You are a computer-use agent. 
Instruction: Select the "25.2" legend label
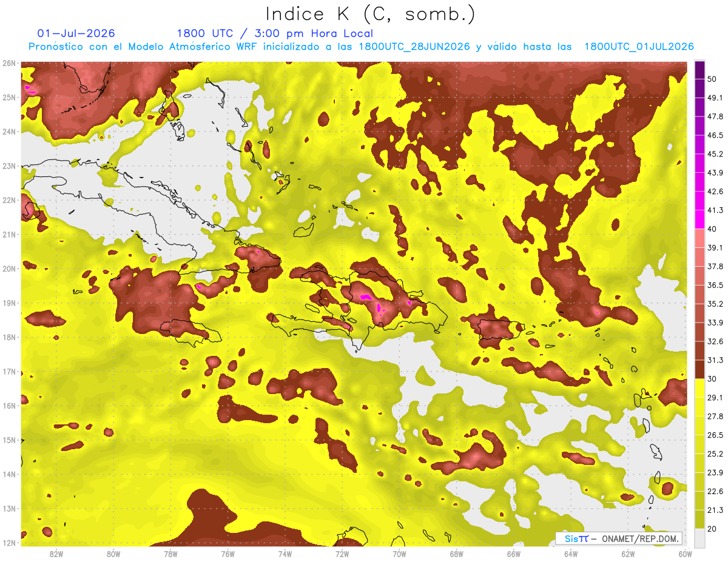click(x=715, y=454)
